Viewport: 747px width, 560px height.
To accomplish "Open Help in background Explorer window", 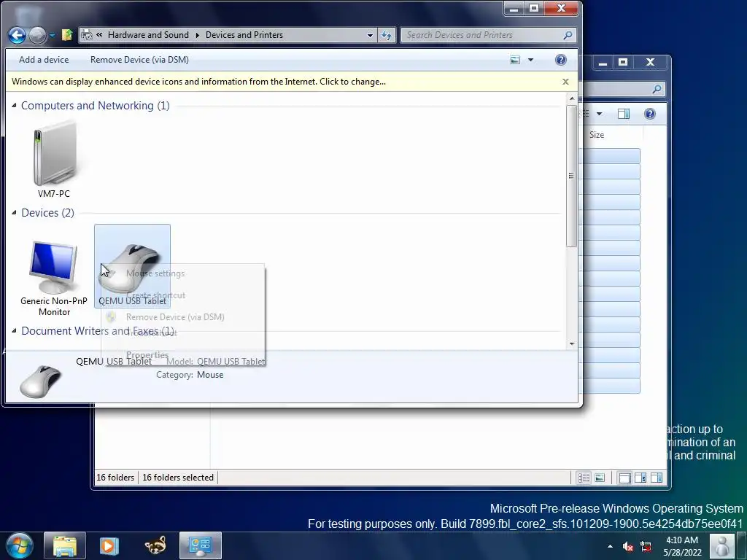I will click(x=650, y=114).
